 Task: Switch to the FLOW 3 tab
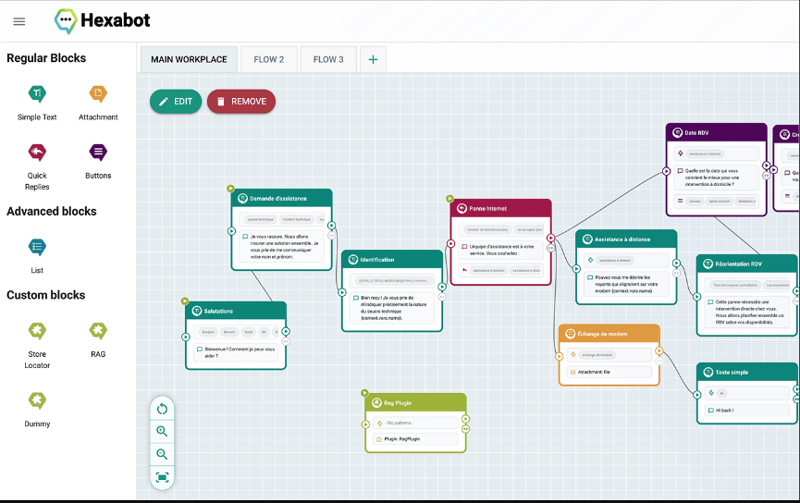[x=329, y=60]
